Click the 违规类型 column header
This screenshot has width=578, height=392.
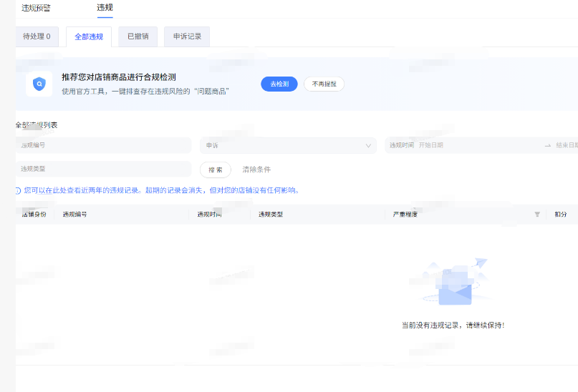pyautogui.click(x=271, y=214)
